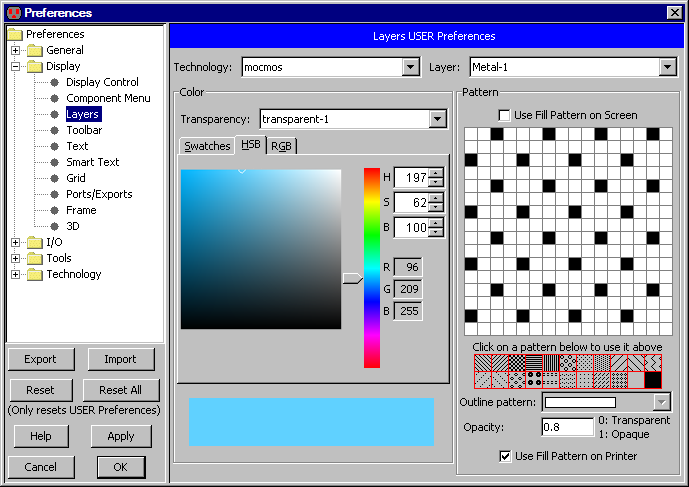Click the General folder icon
The height and width of the screenshot is (487, 689).
point(35,51)
